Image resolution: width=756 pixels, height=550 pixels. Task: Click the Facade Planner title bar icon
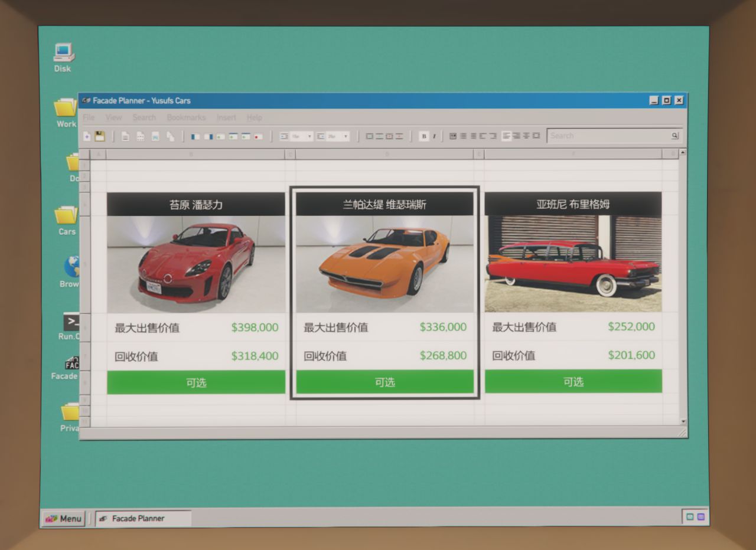(x=86, y=100)
